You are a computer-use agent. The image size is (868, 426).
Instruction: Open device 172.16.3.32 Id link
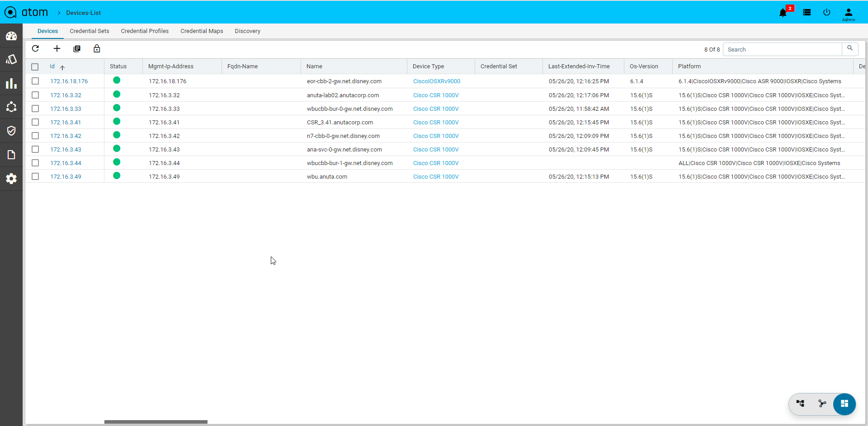pyautogui.click(x=66, y=95)
